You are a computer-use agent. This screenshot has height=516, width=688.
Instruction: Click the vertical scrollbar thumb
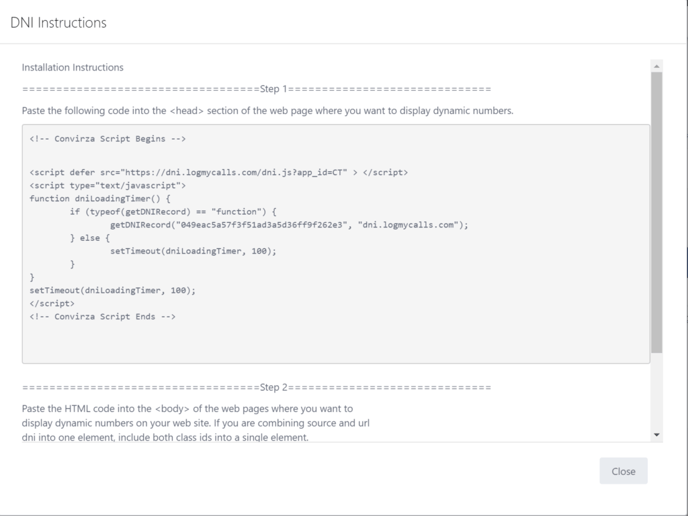point(656,212)
